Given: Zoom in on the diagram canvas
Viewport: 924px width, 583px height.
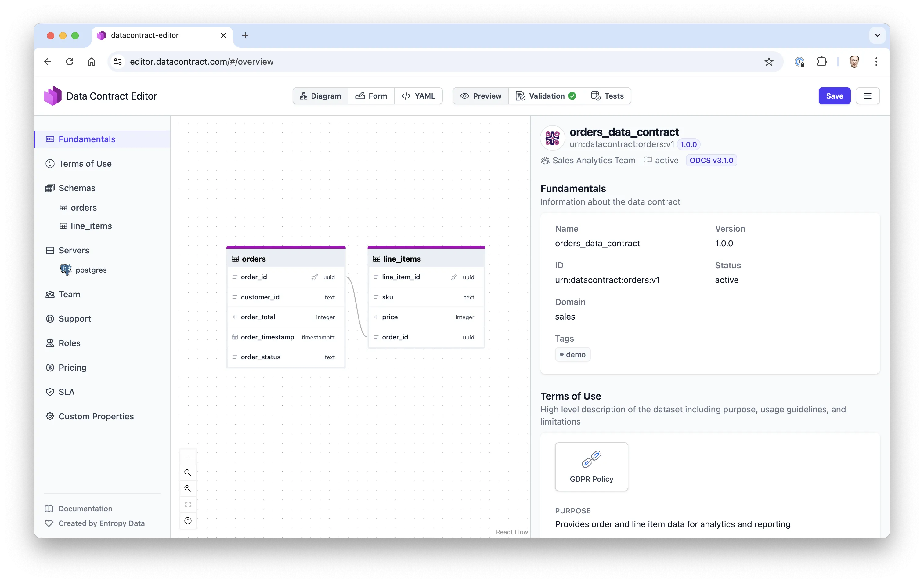Looking at the screenshot, I should 188,473.
